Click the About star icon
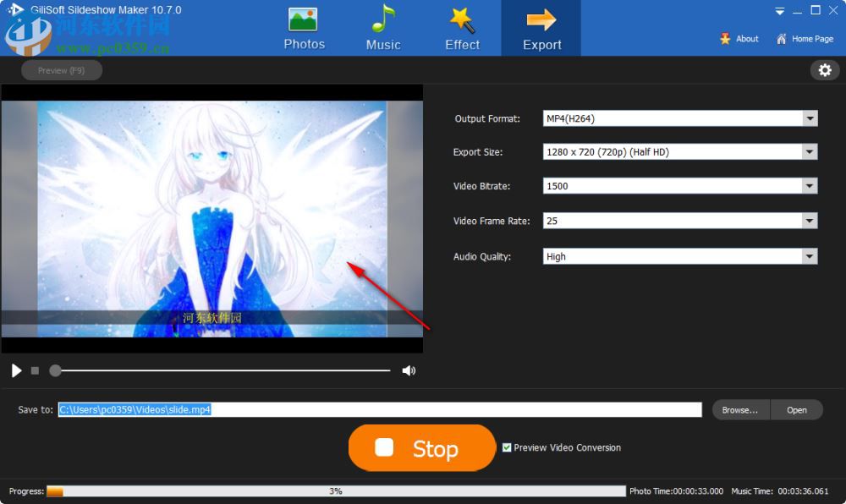This screenshot has height=504, width=846. [725, 38]
